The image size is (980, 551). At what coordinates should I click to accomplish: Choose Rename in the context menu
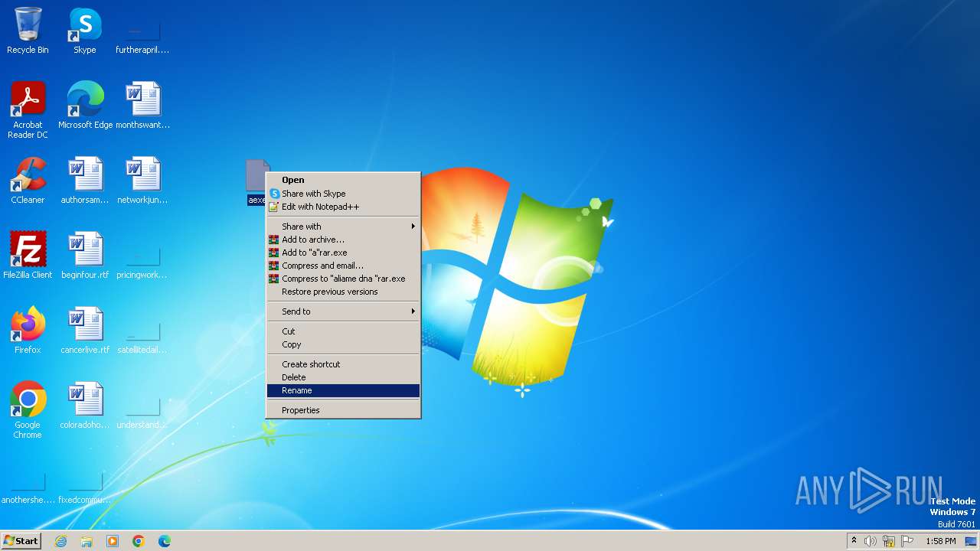coord(343,390)
